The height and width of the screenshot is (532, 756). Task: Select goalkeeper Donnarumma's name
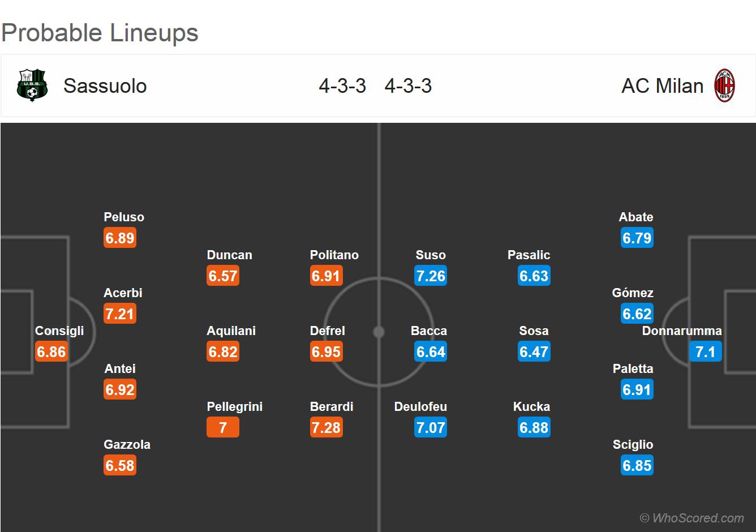[681, 331]
